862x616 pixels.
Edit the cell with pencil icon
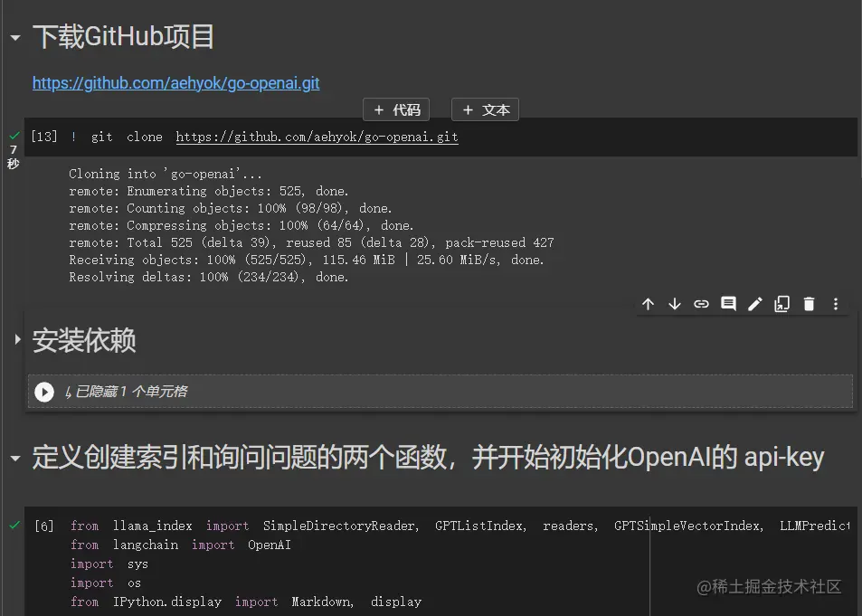point(755,304)
